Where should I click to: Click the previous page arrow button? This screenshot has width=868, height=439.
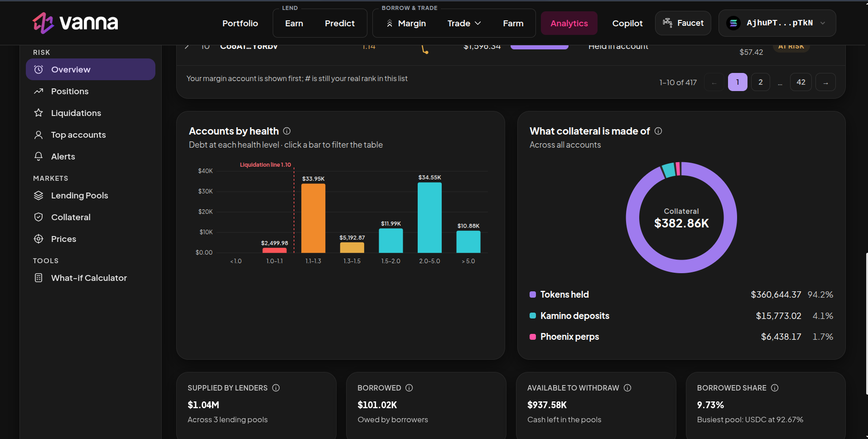(x=714, y=82)
